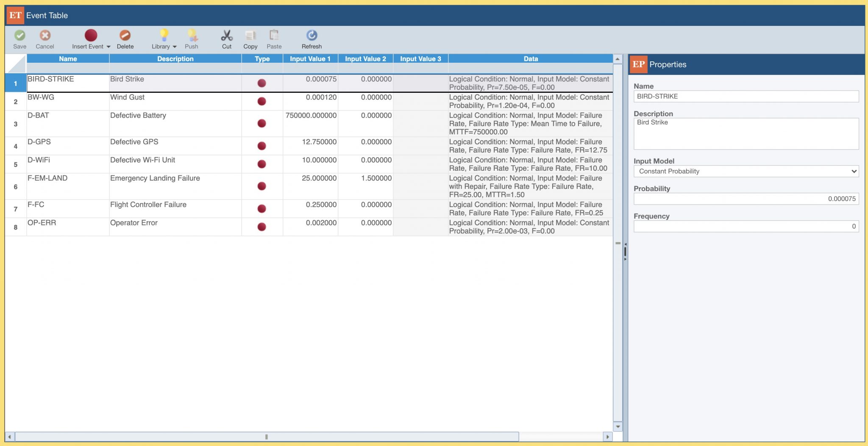Click the Delete event icon

125,36
